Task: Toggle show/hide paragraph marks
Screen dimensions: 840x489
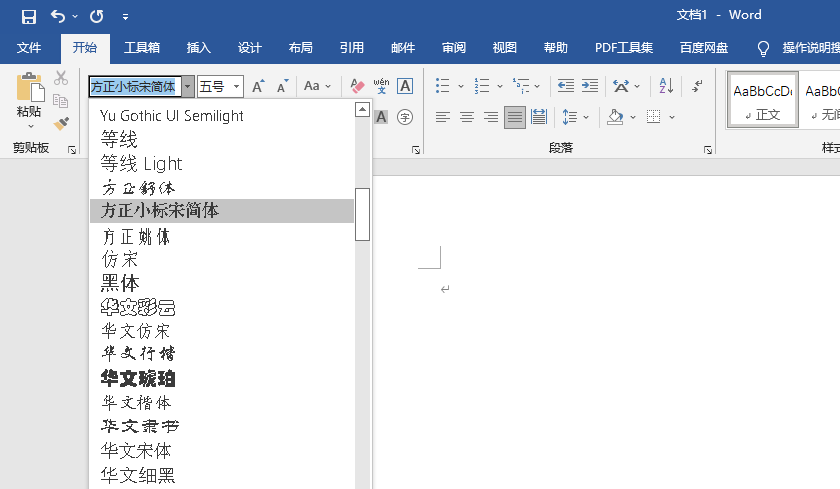Action: 697,86
